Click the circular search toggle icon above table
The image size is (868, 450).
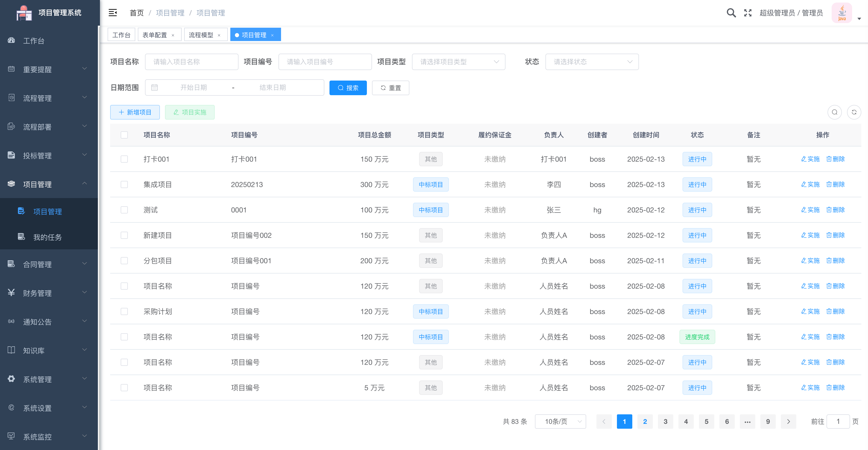[834, 112]
